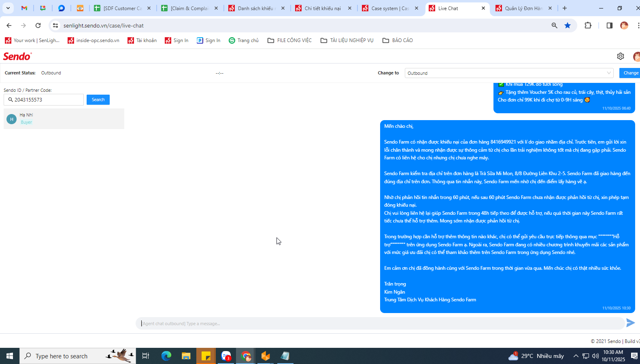Go forward to the next page

pyautogui.click(x=23, y=25)
